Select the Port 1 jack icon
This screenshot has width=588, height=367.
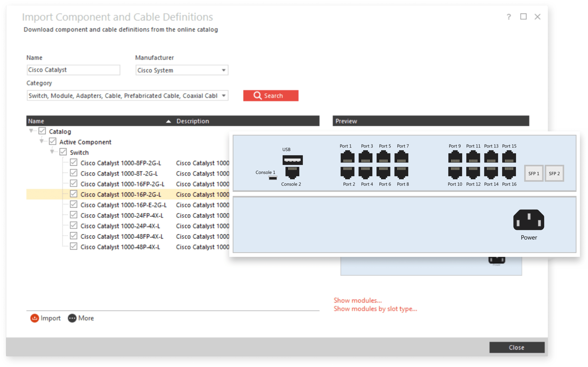tap(347, 156)
